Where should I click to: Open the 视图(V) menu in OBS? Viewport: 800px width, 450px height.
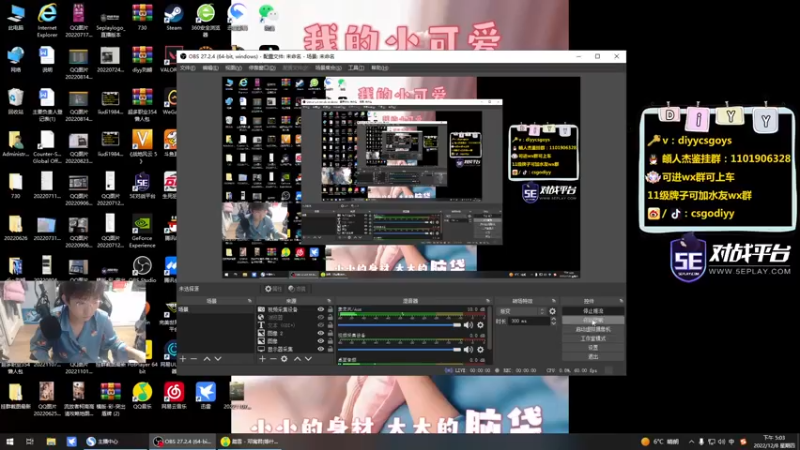coord(233,68)
